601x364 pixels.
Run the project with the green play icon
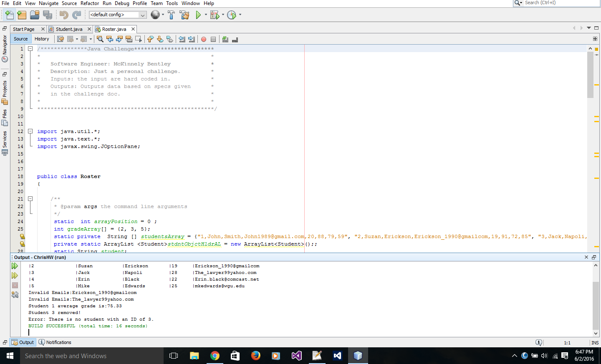(198, 15)
